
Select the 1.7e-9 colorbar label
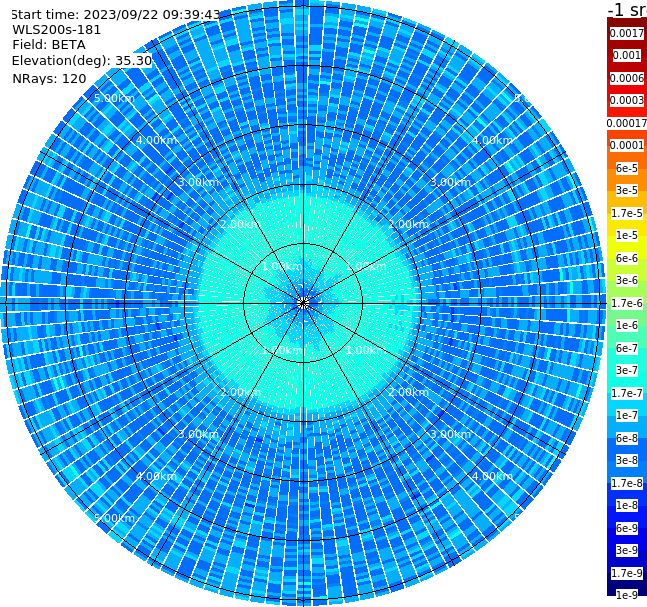627,573
